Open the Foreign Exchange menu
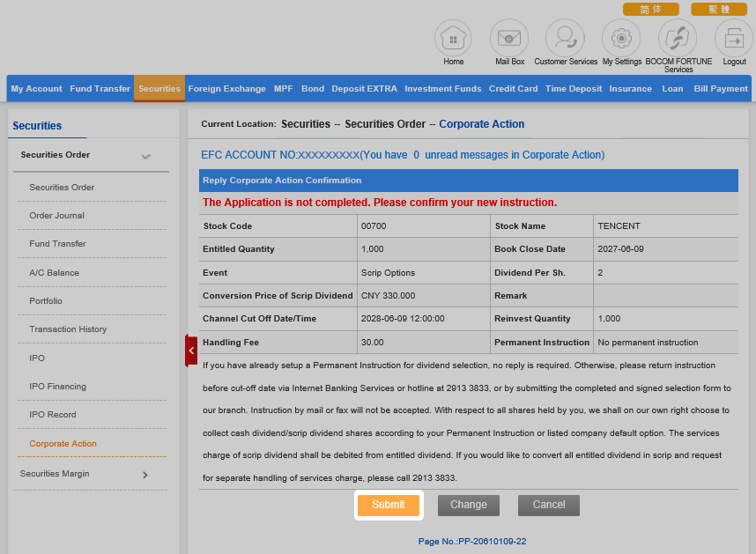Viewport: 756px width, 554px height. point(226,89)
